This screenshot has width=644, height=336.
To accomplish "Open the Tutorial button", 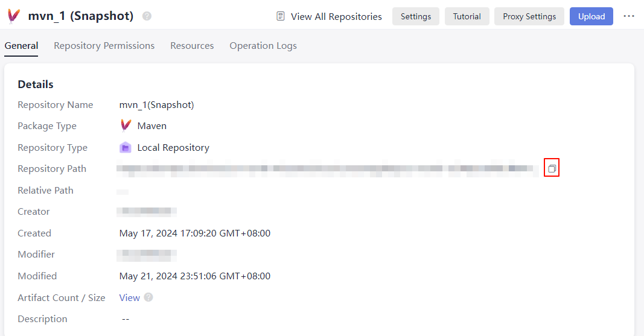I will (x=467, y=16).
